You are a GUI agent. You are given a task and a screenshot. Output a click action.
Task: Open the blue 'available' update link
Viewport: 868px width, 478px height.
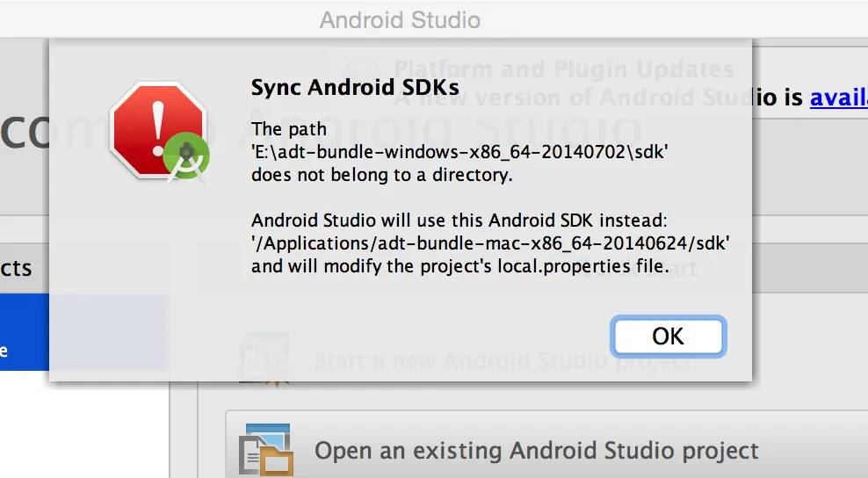tap(839, 98)
